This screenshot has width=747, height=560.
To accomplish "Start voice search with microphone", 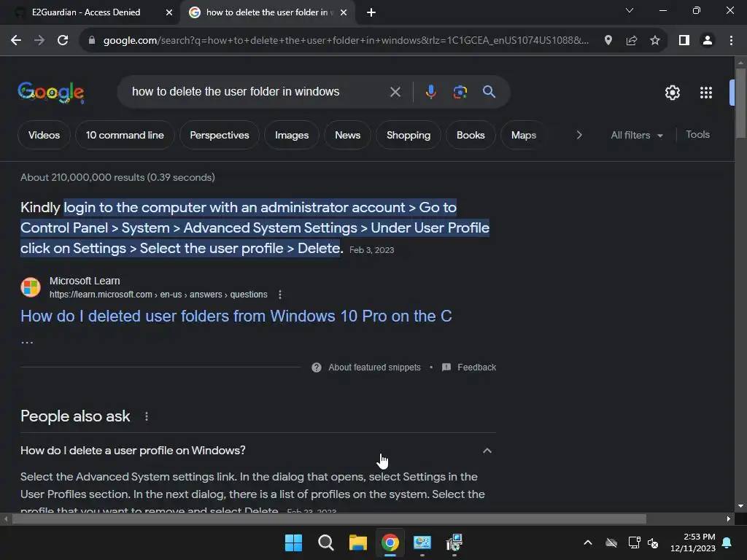I will point(430,92).
